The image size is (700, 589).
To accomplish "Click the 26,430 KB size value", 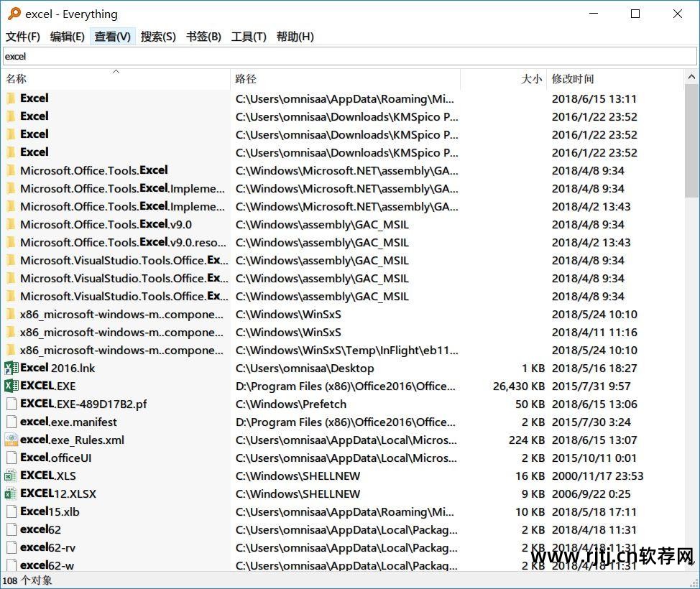I will click(518, 386).
